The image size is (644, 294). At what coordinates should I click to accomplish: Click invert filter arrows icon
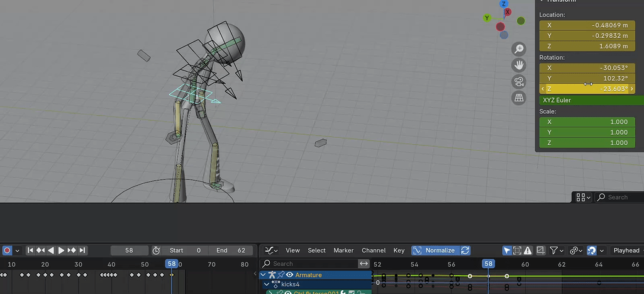tap(364, 264)
